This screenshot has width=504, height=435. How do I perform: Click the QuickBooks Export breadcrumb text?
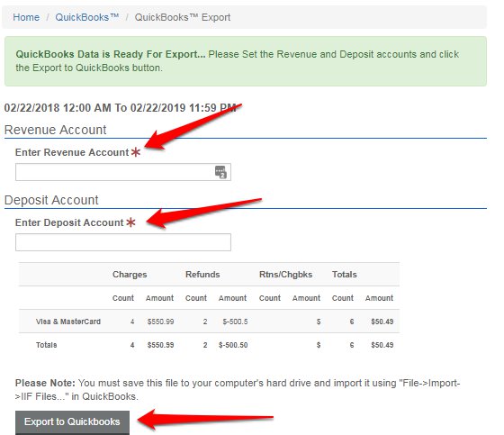click(182, 17)
